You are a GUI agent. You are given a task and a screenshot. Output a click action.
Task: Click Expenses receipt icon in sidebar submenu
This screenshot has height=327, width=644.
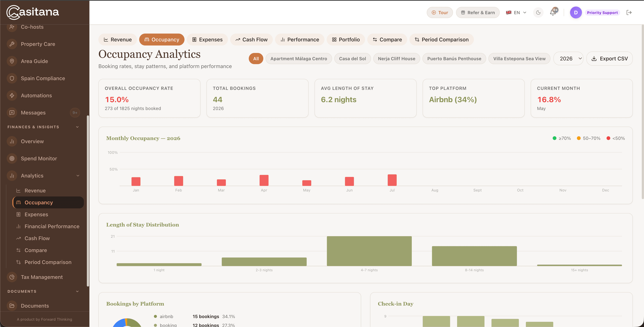point(18,214)
